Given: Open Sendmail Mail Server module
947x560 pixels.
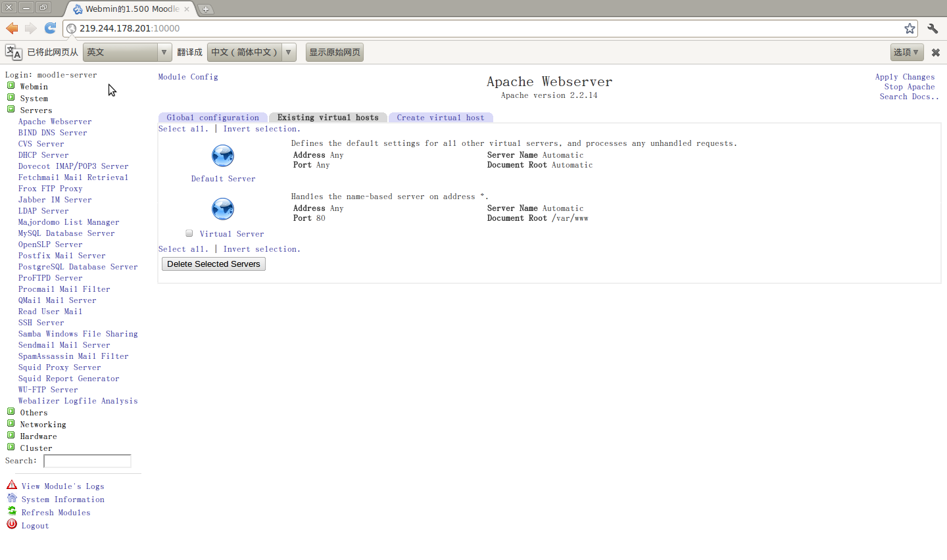Looking at the screenshot, I should pos(64,345).
